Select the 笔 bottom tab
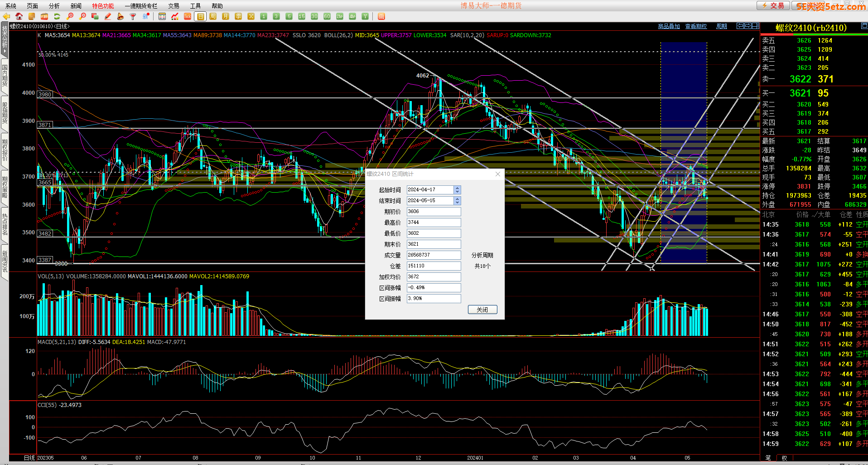Viewport: 868px width, 465px height. [768, 458]
